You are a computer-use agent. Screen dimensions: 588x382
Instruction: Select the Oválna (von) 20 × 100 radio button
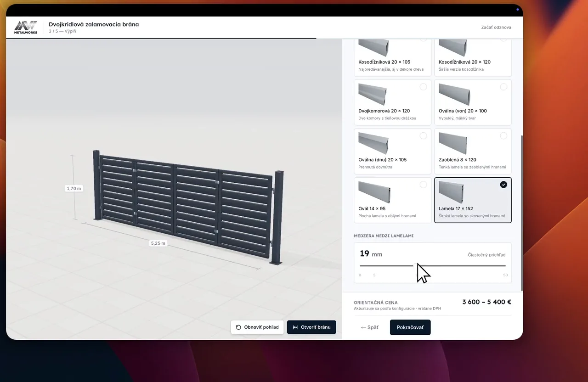(503, 87)
